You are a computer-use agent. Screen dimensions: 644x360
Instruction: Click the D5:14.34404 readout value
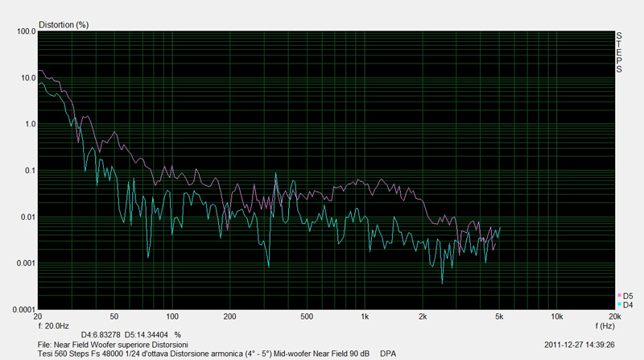coord(147,335)
